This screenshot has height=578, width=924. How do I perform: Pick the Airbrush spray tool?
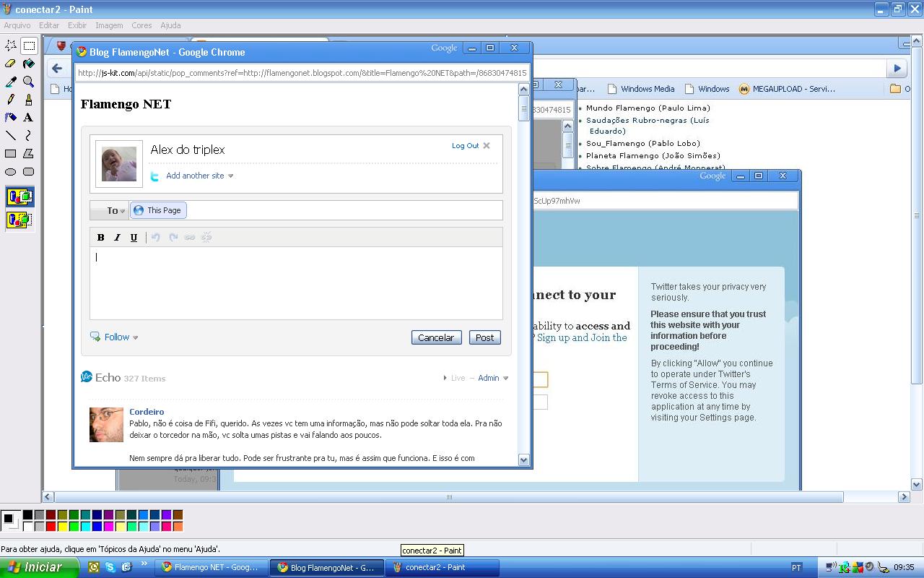11,117
